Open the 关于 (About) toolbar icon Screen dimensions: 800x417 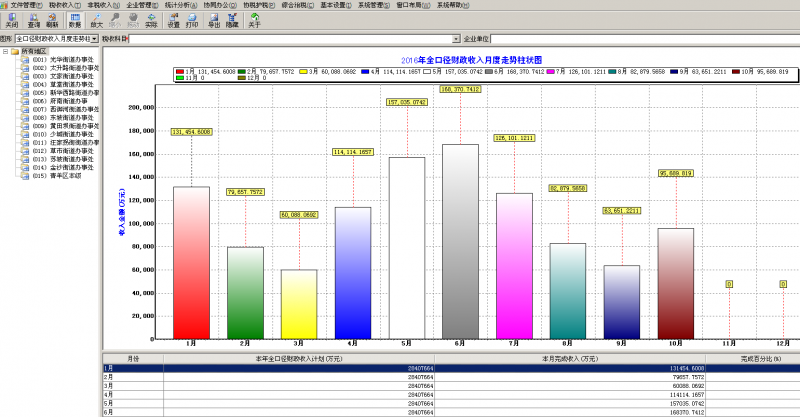point(254,21)
